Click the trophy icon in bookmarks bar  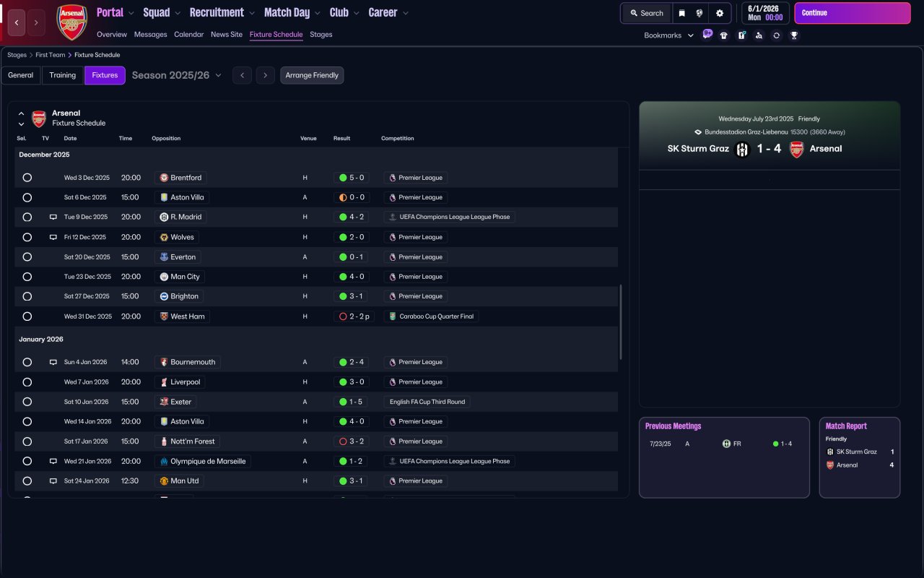(x=794, y=35)
